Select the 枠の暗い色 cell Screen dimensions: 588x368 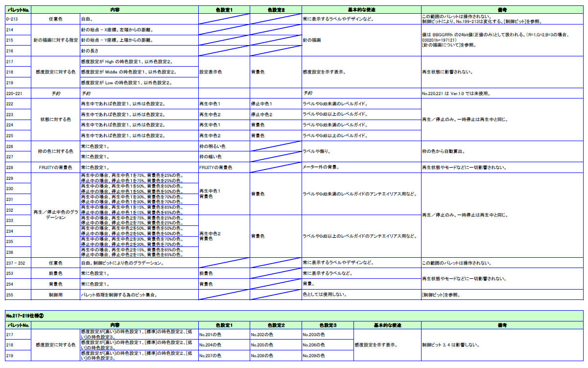(x=224, y=157)
